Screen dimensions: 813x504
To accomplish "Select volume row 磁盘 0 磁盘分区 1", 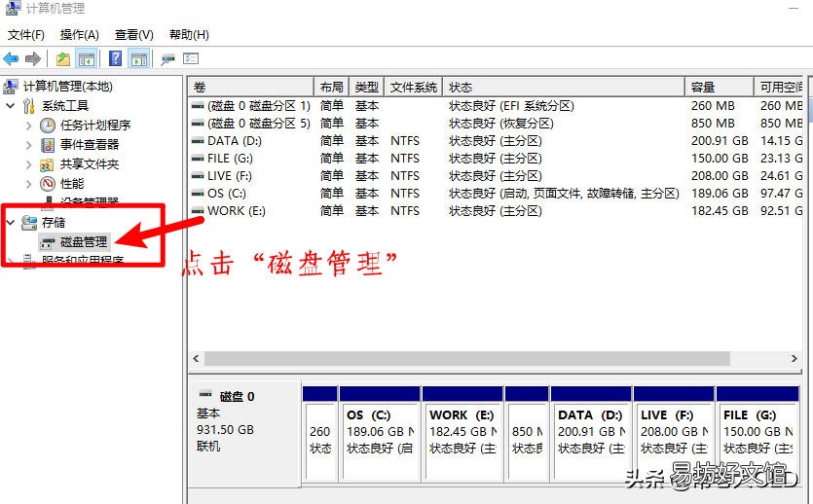I will (x=496, y=106).
